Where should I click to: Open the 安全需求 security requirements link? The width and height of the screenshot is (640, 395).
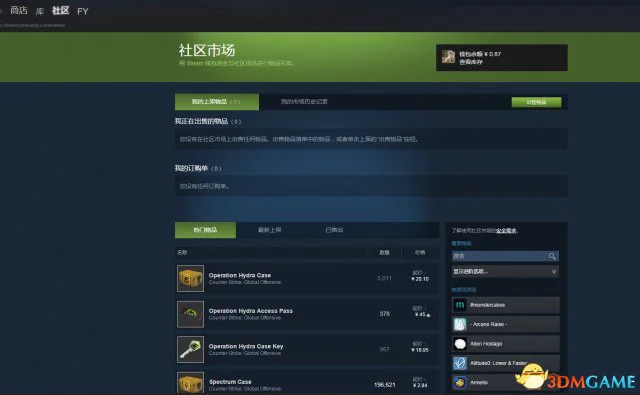click(507, 231)
